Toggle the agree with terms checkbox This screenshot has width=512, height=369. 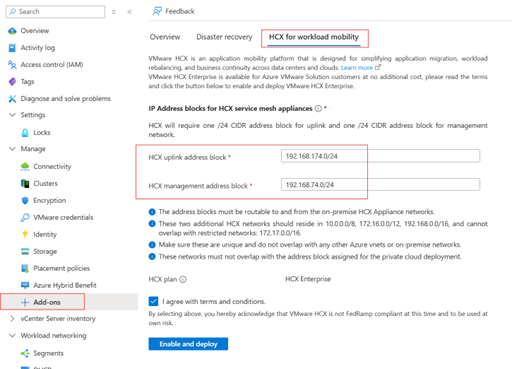(153, 301)
